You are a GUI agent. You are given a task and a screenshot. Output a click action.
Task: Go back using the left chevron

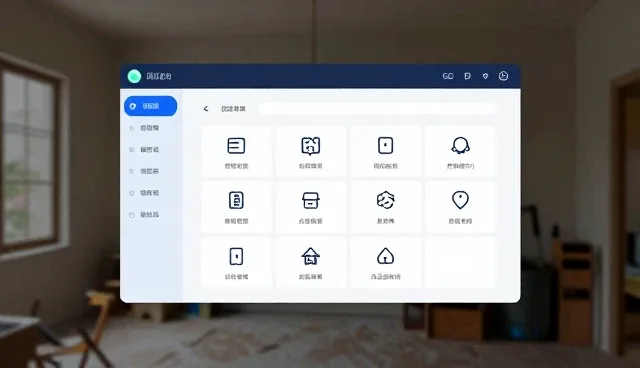(x=206, y=109)
